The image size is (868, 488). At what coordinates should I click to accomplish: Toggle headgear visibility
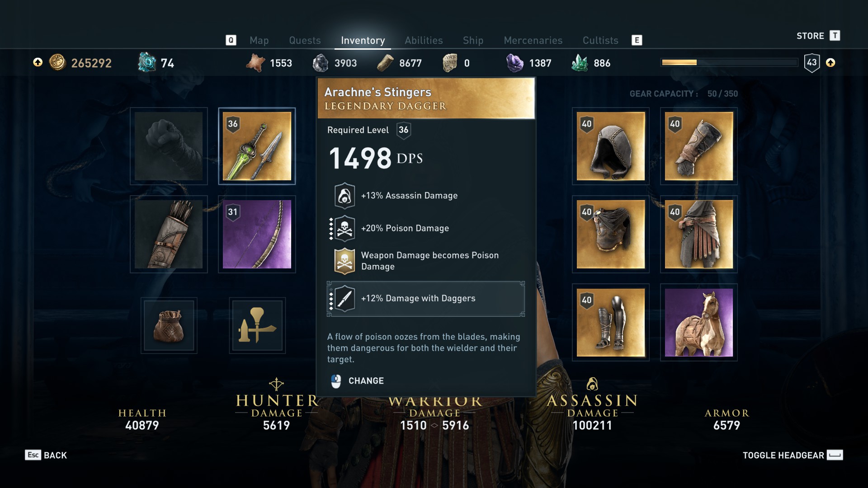[793, 455]
